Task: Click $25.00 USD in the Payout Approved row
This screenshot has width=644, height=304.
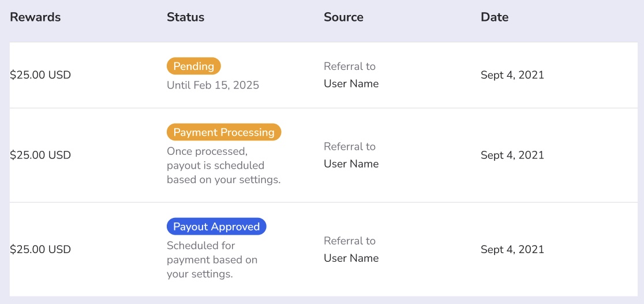Action: pyautogui.click(x=40, y=250)
